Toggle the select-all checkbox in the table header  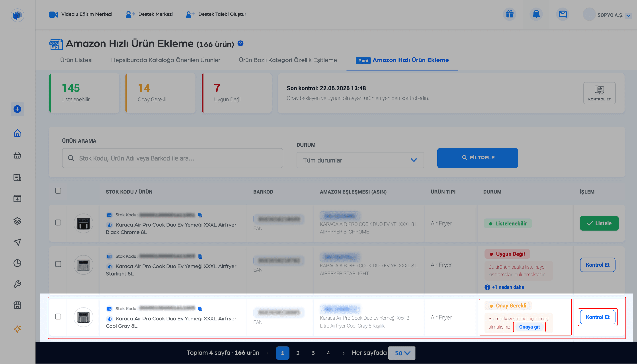pyautogui.click(x=58, y=191)
